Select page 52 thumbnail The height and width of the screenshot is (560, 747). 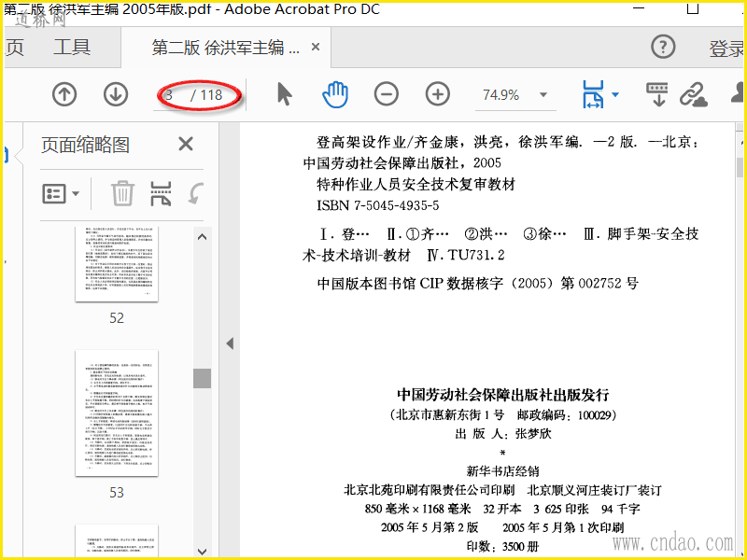point(117,264)
